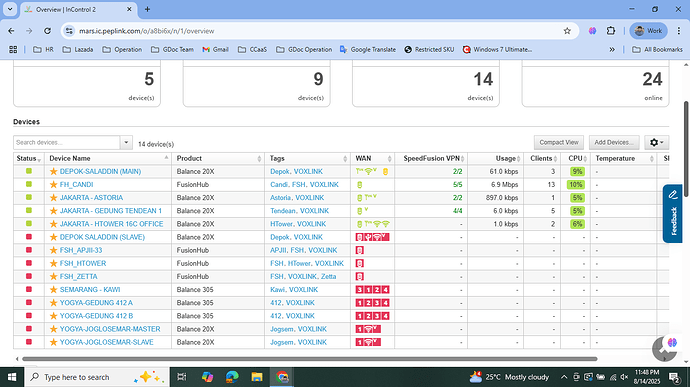
Task: Open the DEPOK-SALADDIN (MAIN) device link
Action: (x=100, y=171)
